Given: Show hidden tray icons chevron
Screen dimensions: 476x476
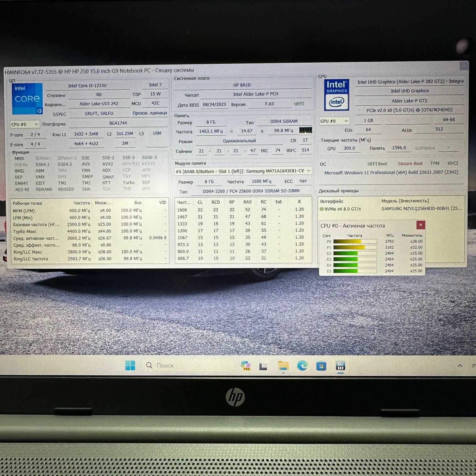Looking at the screenshot, I should click(460, 366).
